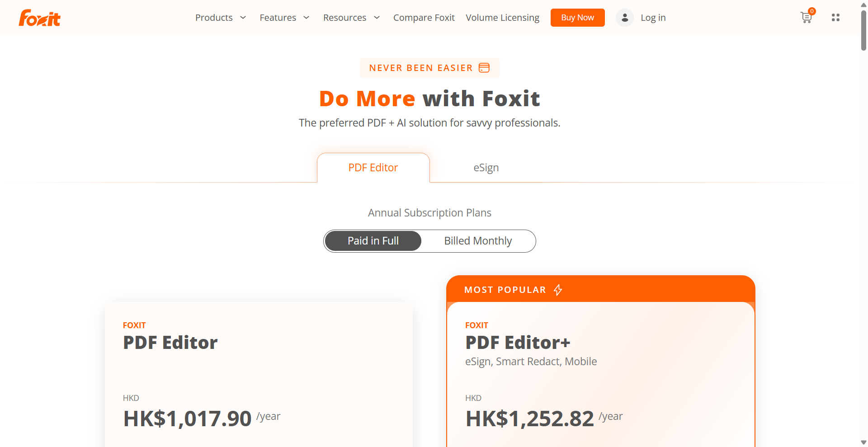Click the Buy Now button

(x=577, y=18)
